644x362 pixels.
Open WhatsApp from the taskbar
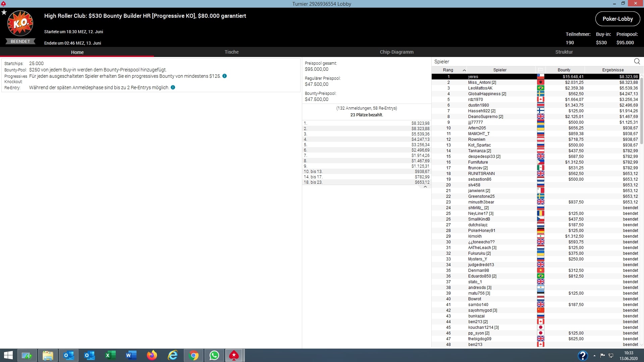[214, 355]
